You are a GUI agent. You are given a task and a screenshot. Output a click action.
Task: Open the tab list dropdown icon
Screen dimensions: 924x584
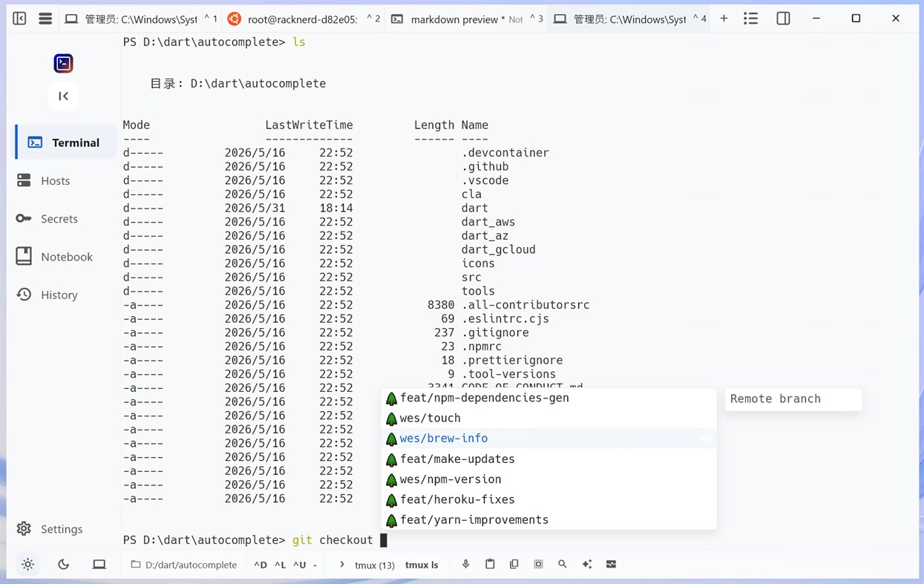pyautogui.click(x=751, y=19)
